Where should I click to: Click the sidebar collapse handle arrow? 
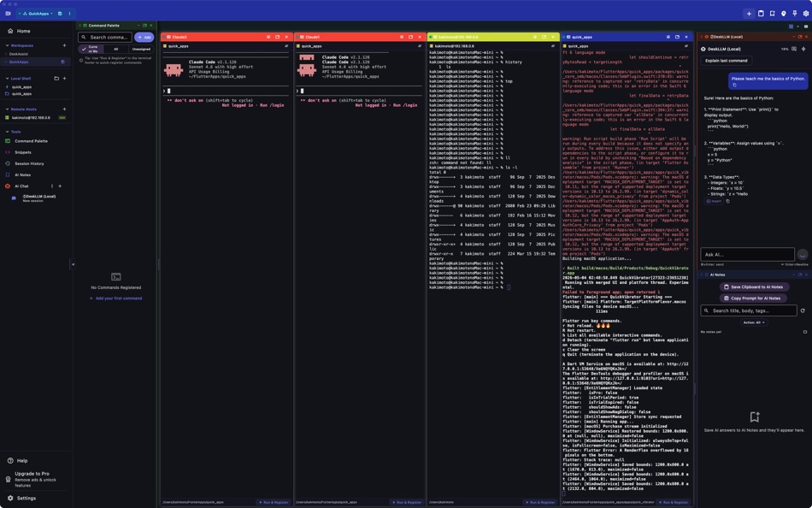[73, 264]
